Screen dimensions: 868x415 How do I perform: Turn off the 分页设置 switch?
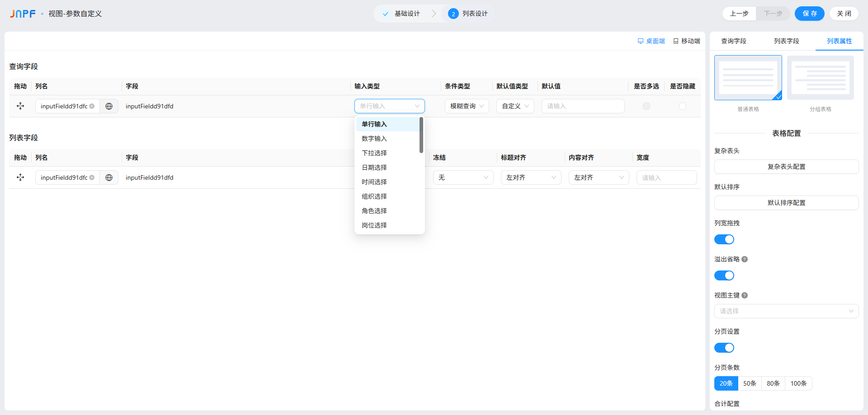coord(724,348)
